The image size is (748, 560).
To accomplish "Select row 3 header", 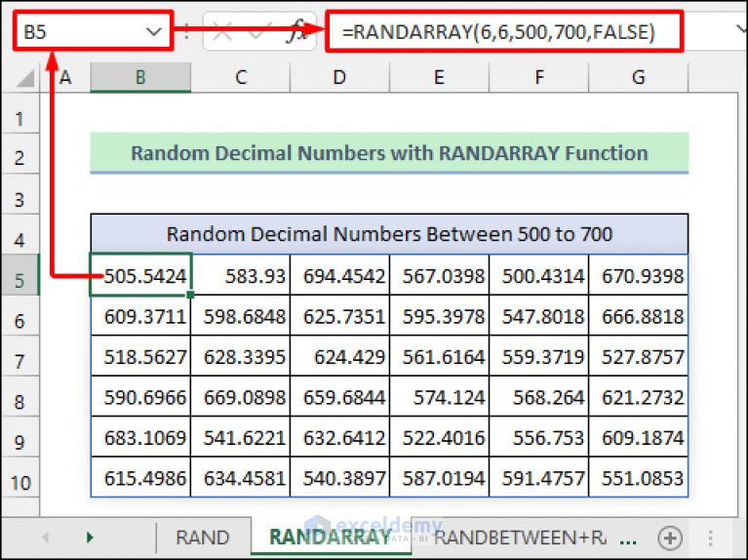I will click(20, 194).
